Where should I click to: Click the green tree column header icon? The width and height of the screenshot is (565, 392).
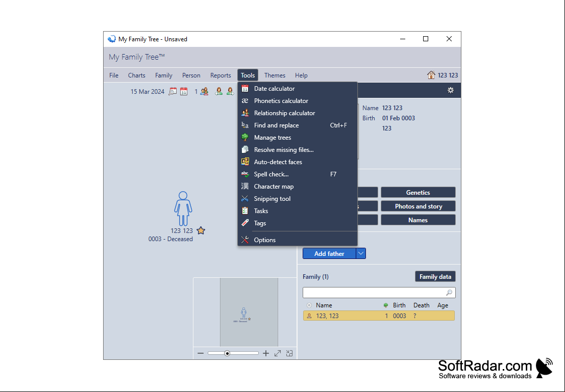(x=386, y=305)
